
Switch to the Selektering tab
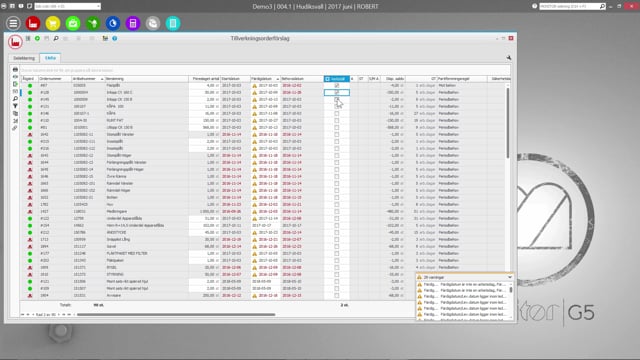pos(24,58)
